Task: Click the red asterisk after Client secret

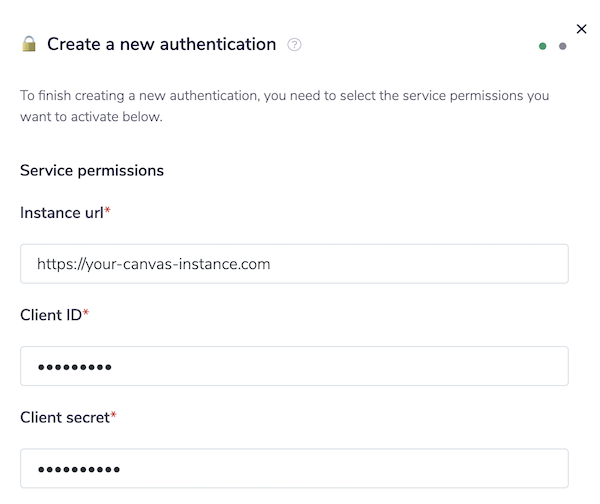Action: click(113, 416)
